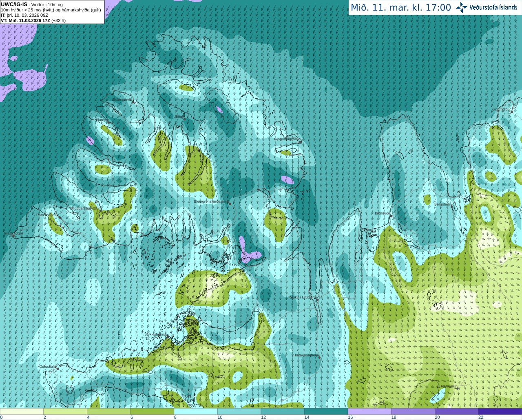Viewport: 522px width, 420px height.
Task: Select the 10–12 m/s legend swatch
Action: (x=239, y=411)
